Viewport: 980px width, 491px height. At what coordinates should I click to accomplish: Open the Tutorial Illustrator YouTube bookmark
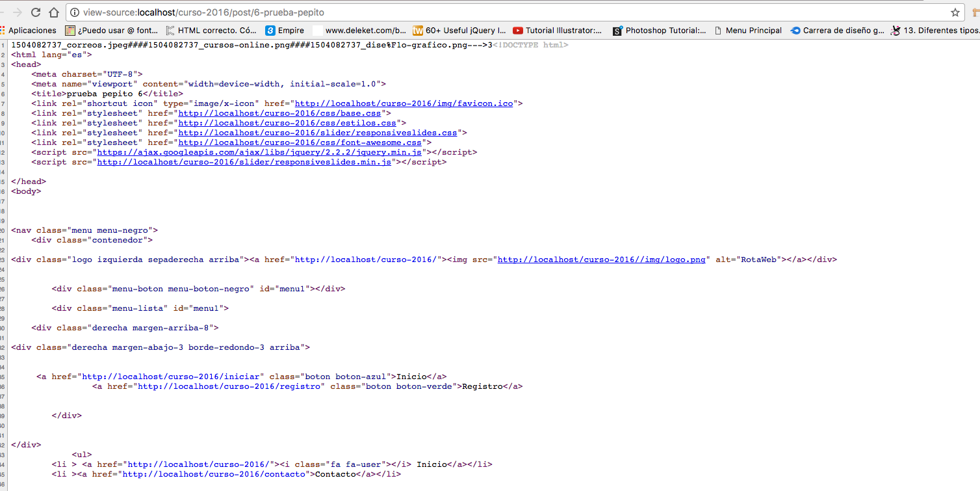558,31
